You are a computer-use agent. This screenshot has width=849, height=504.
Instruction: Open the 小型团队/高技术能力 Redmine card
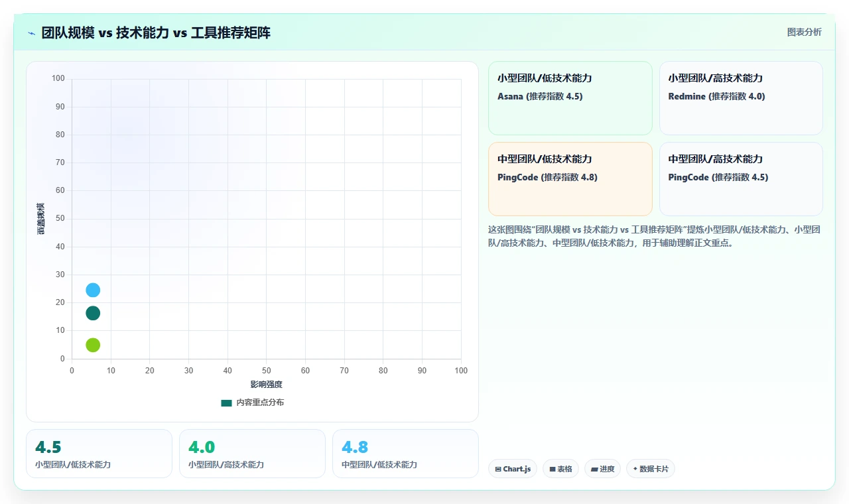coord(741,98)
